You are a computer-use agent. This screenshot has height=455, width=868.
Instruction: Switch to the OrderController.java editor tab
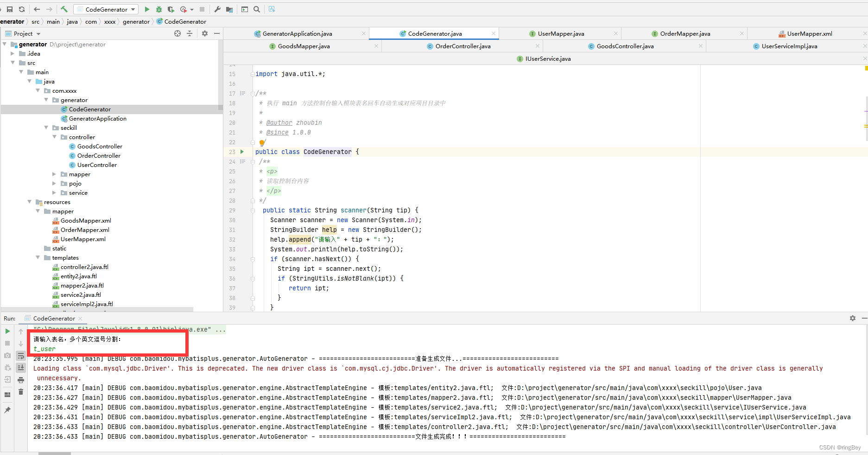[463, 46]
